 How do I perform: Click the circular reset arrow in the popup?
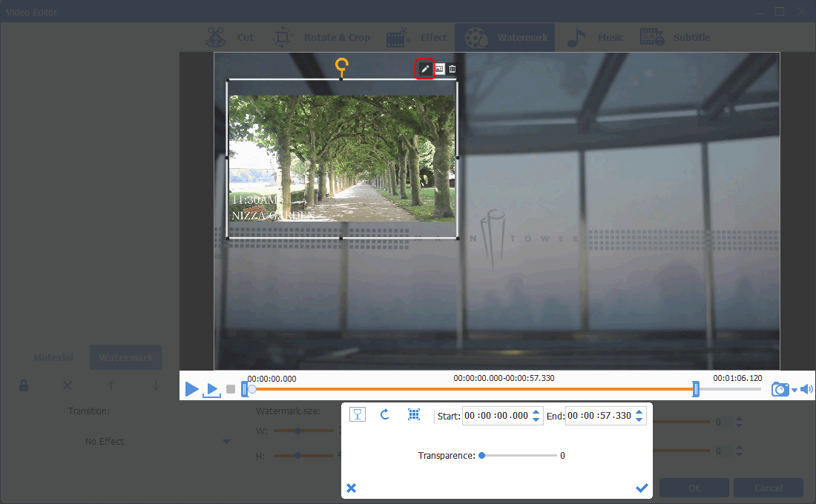pos(385,415)
